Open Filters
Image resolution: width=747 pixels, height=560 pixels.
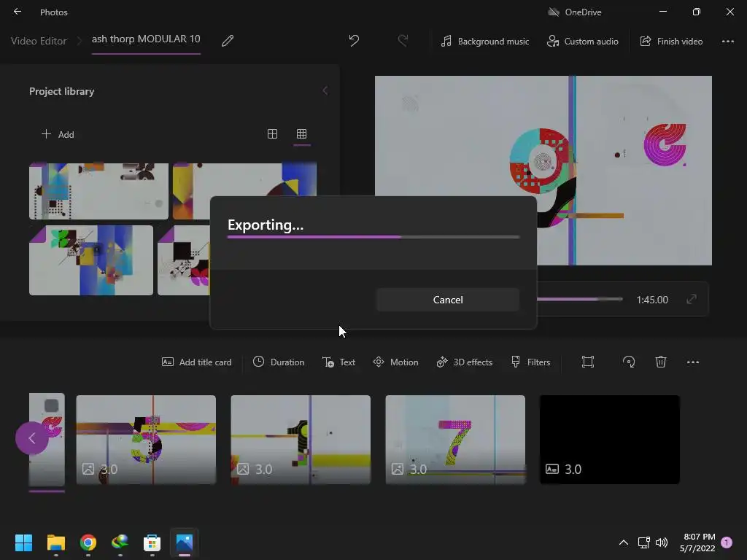click(x=530, y=362)
